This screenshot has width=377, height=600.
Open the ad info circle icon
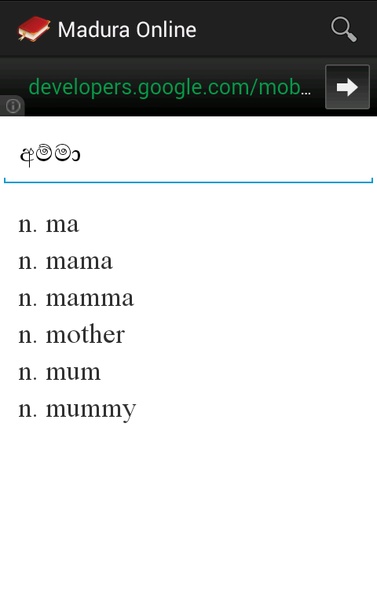point(13,106)
